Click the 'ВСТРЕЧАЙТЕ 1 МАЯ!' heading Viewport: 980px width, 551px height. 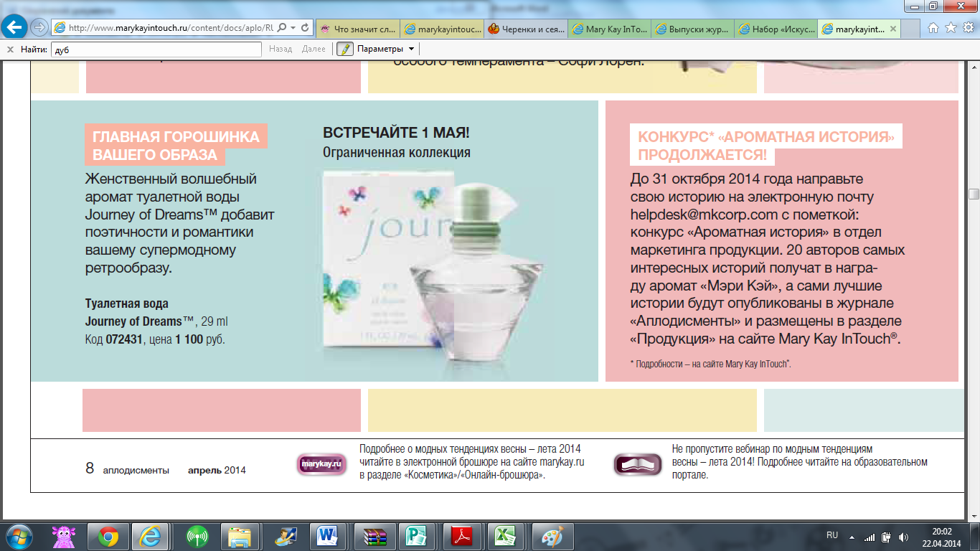[396, 133]
